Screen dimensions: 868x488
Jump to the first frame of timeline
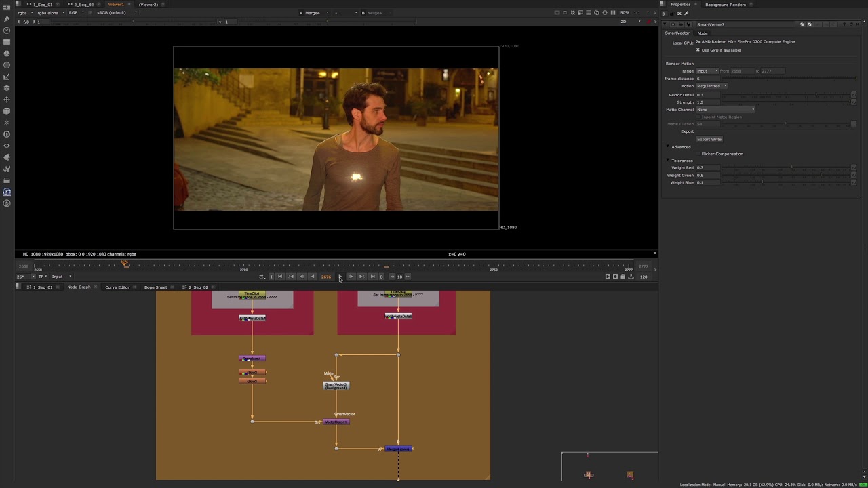tap(280, 277)
